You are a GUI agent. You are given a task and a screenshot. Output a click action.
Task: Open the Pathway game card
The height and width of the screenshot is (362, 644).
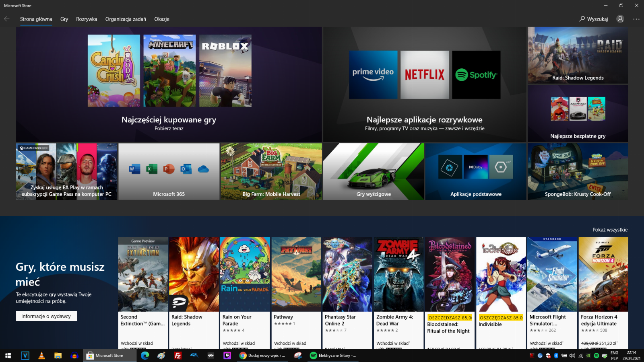click(x=296, y=293)
